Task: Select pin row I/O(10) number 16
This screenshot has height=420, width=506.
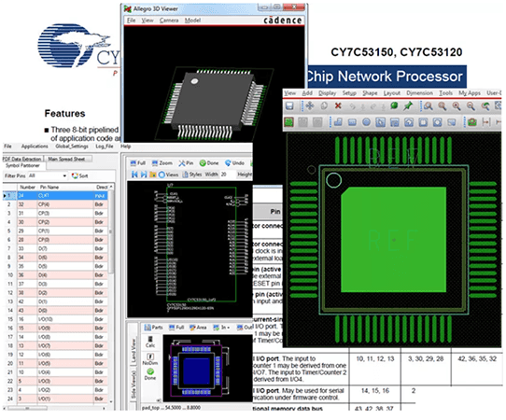Action: [55, 319]
